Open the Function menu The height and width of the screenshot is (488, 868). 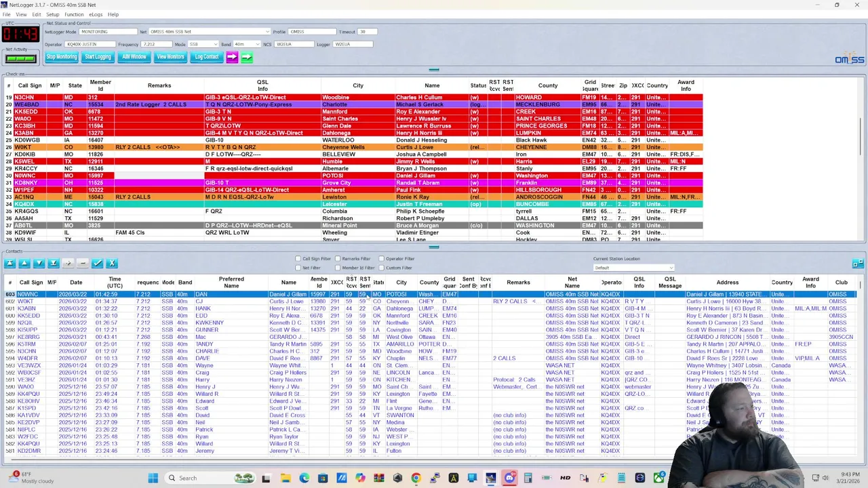point(74,14)
